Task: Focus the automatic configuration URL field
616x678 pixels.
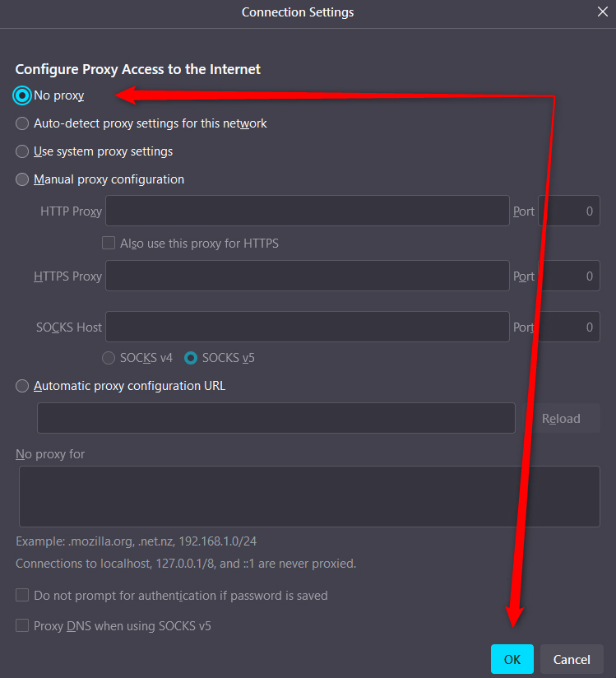Action: tap(276, 418)
